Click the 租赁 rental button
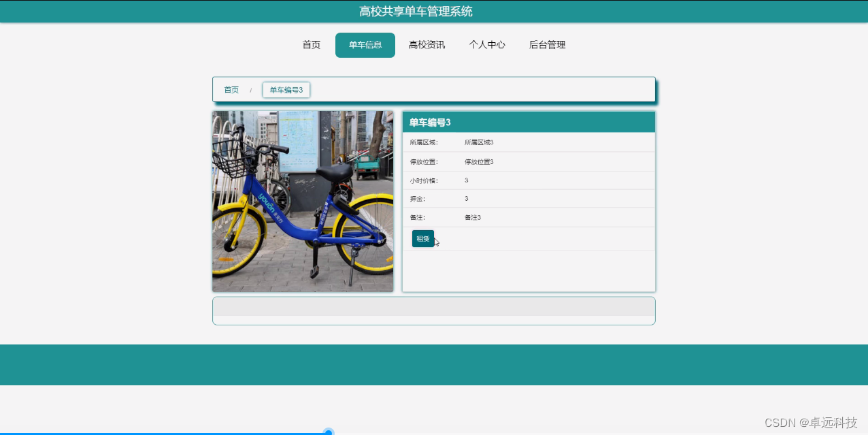Screen dimensions: 868x435 pos(422,238)
